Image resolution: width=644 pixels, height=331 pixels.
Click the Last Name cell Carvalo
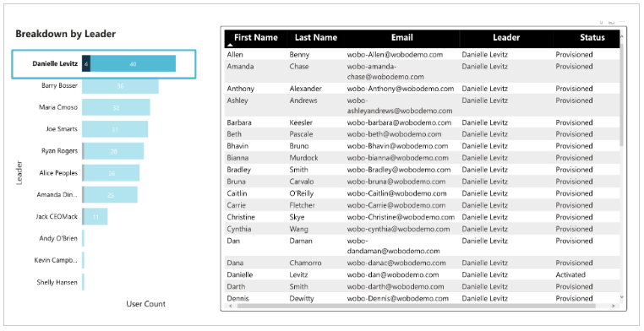tap(302, 182)
